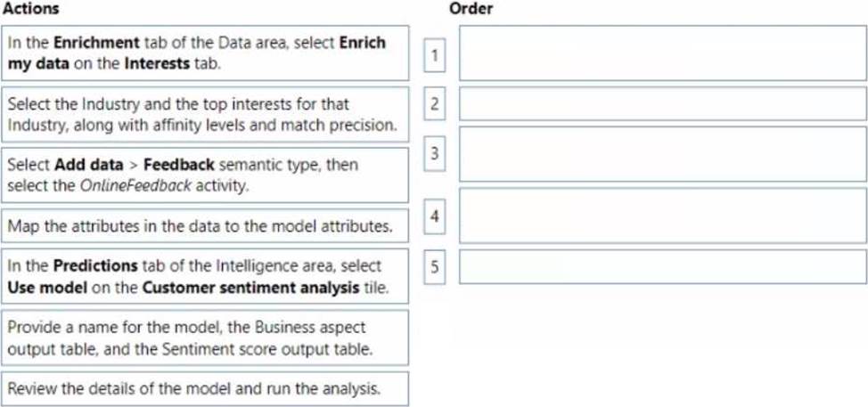This screenshot has height=407, width=868.
Task: Select the 'Enrich my data on Interests tab' action
Action: coord(205,53)
